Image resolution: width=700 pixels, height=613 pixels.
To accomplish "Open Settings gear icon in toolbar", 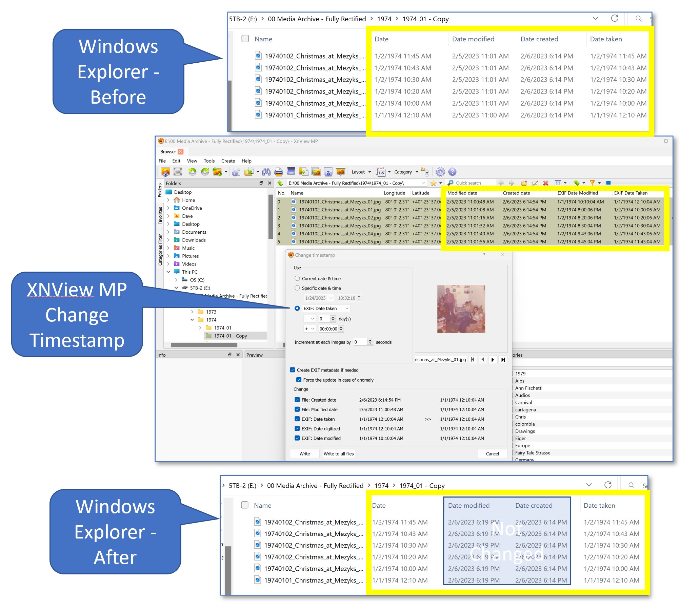I will pos(440,172).
